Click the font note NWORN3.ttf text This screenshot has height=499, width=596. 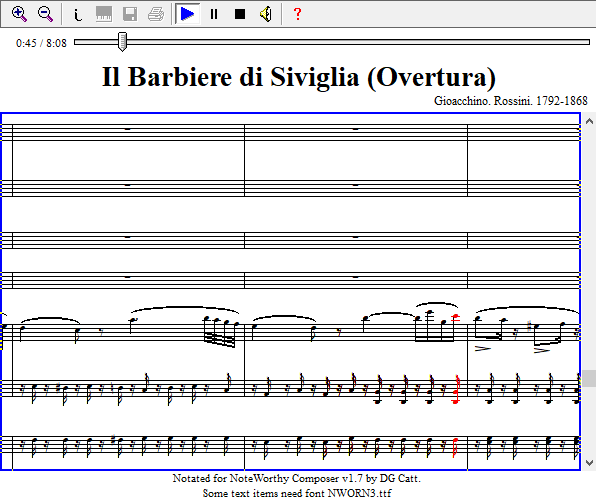(x=297, y=493)
